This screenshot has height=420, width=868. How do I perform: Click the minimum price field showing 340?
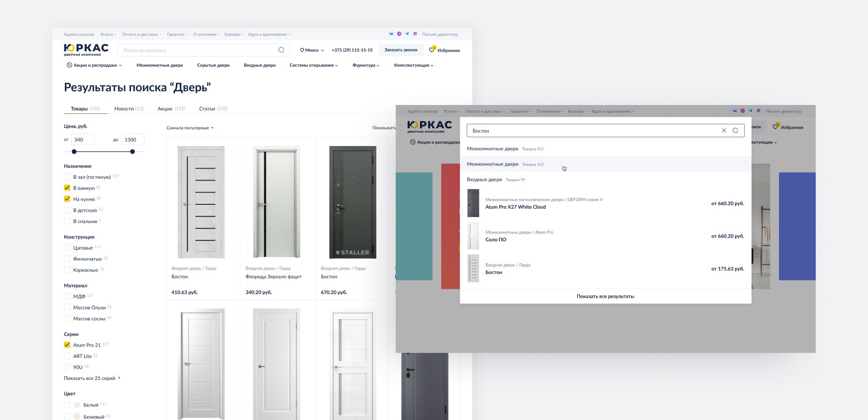83,140
